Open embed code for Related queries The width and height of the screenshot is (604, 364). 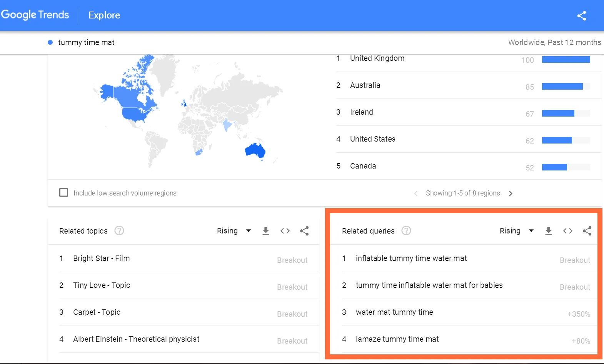567,231
